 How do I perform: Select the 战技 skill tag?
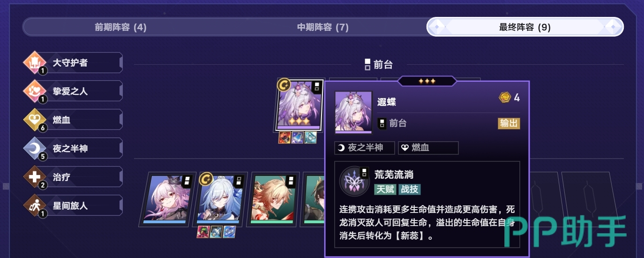click(410, 190)
